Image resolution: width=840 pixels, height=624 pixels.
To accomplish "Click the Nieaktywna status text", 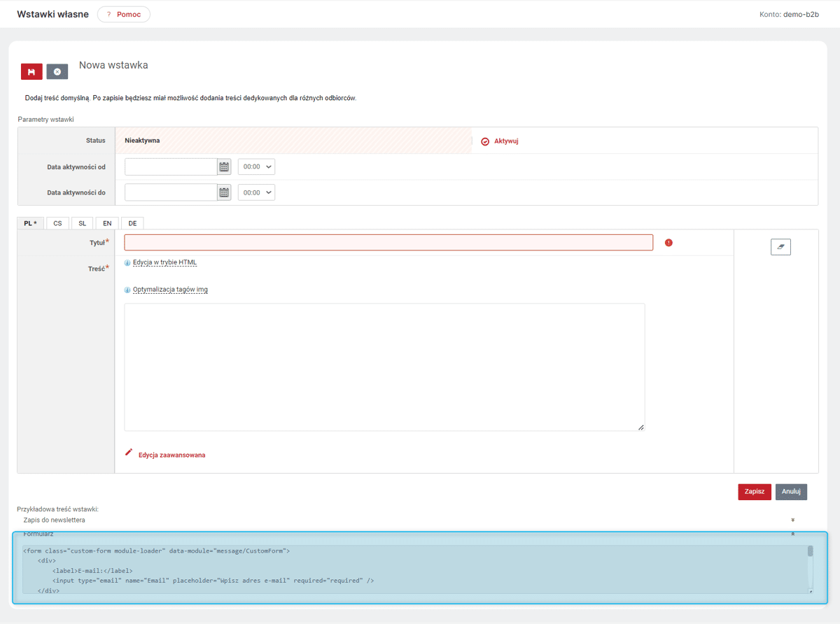I will [142, 141].
